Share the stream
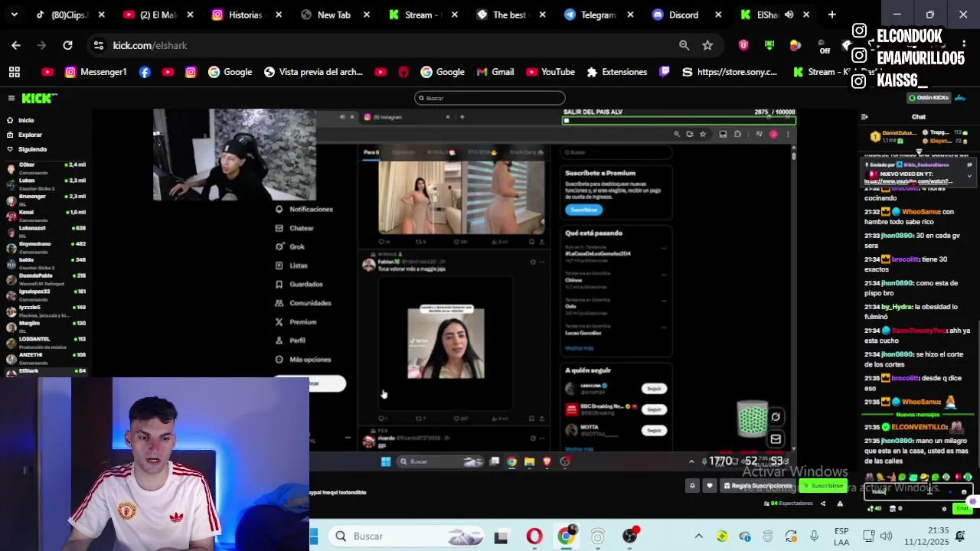Viewport: 980px width, 551px height. coord(823,504)
